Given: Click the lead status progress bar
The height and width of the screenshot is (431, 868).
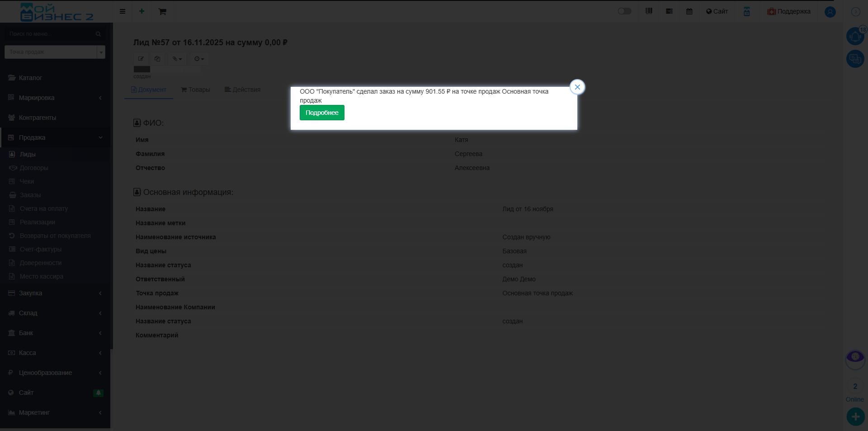Looking at the screenshot, I should pyautogui.click(x=167, y=69).
